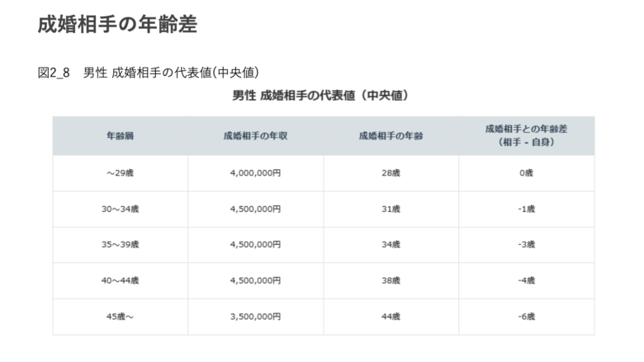Click the 成婚相手の年収 column header
644x362 pixels.
tap(255, 136)
